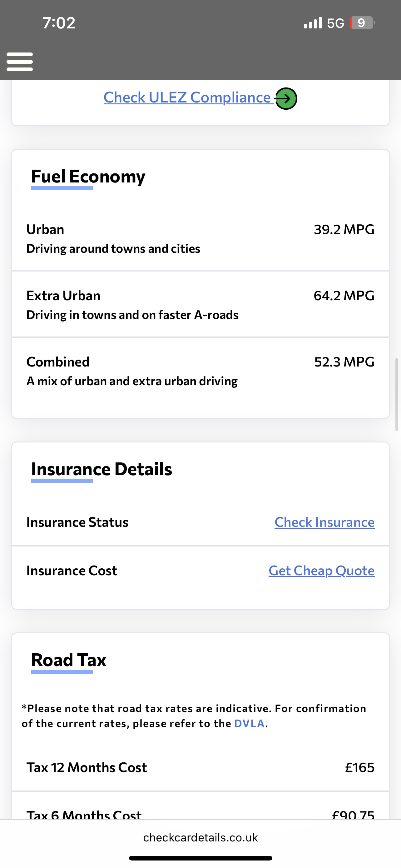Open Check ULEZ Compliance link
This screenshot has height=868, width=401.
[x=187, y=97]
